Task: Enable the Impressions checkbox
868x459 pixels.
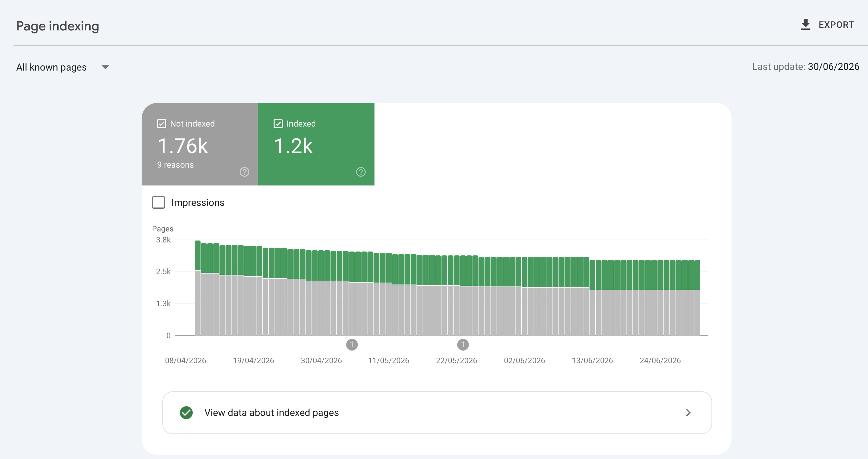Action: [158, 202]
